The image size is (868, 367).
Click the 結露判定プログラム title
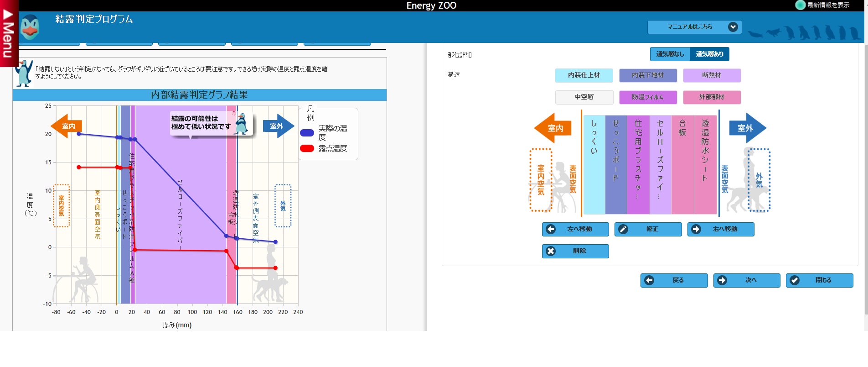94,19
